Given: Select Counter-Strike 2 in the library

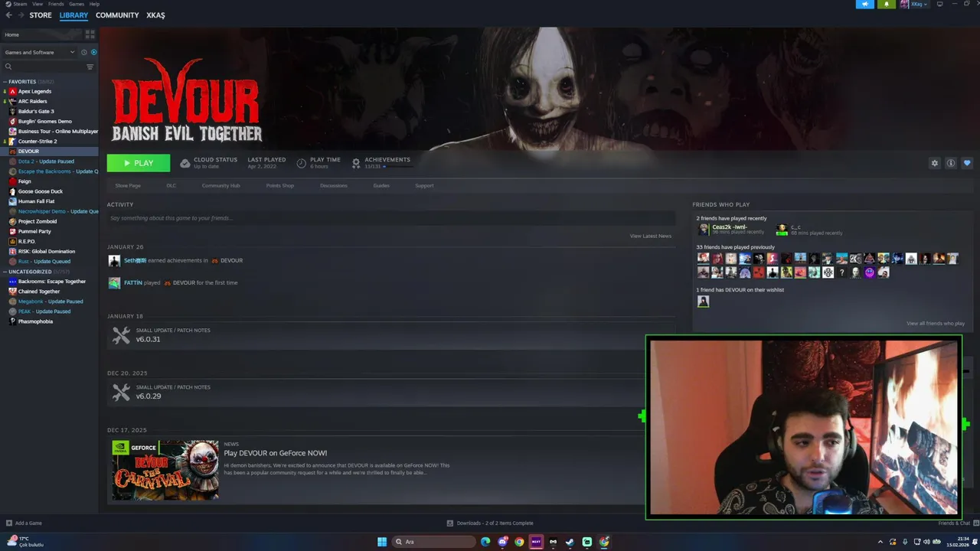Looking at the screenshot, I should [x=38, y=141].
